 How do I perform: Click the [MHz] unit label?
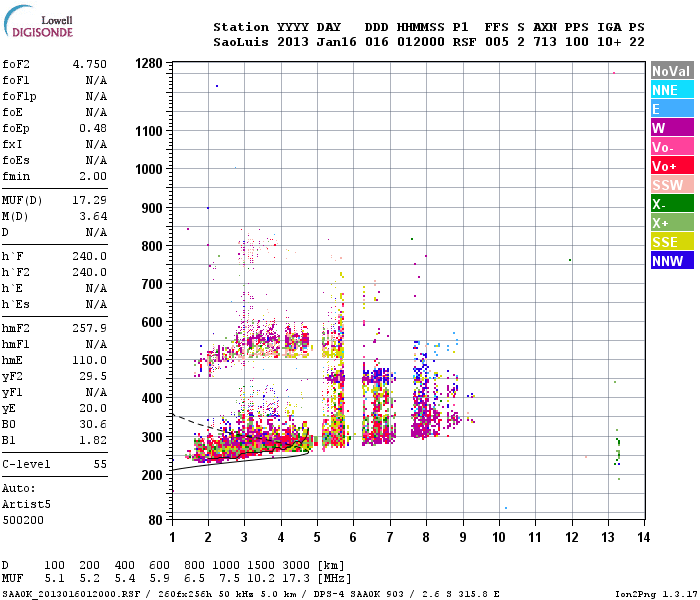pyautogui.click(x=334, y=579)
